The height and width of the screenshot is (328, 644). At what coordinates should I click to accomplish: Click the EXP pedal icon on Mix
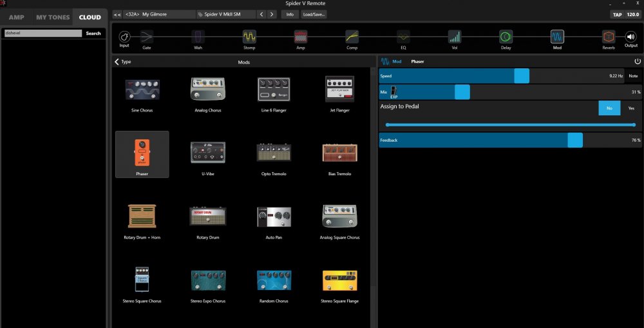(x=393, y=92)
